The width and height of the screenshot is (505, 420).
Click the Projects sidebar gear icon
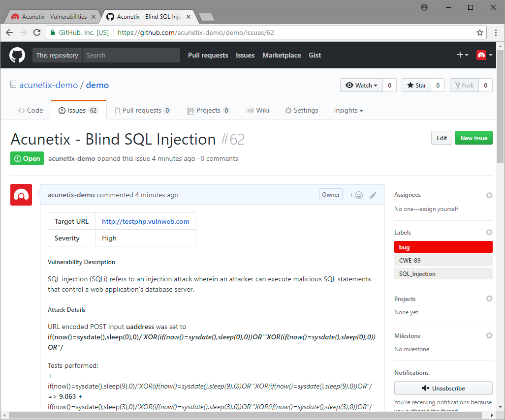coord(489,299)
